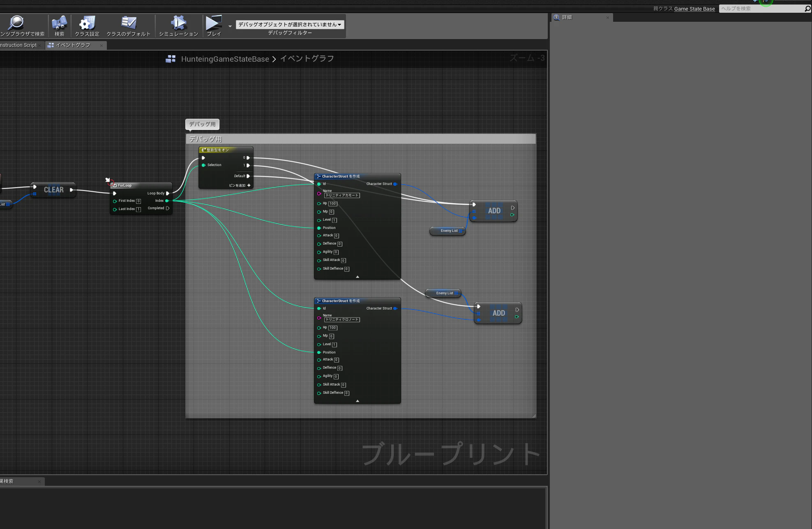The height and width of the screenshot is (529, 812).
Task: Select the CLEAR array node
Action: [x=54, y=190]
